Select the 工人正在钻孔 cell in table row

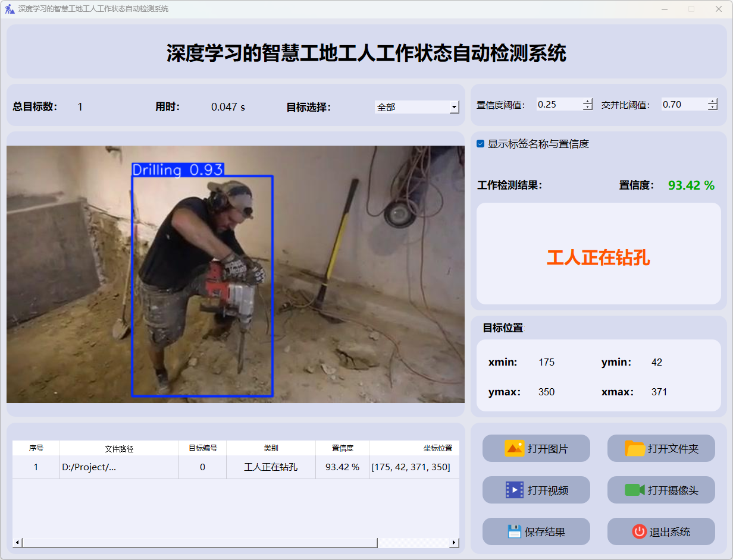pyautogui.click(x=271, y=467)
